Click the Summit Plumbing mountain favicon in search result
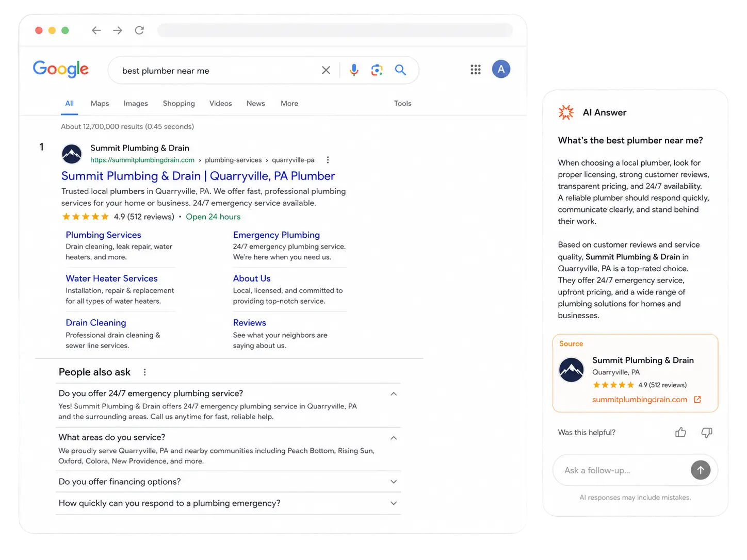 (x=72, y=154)
